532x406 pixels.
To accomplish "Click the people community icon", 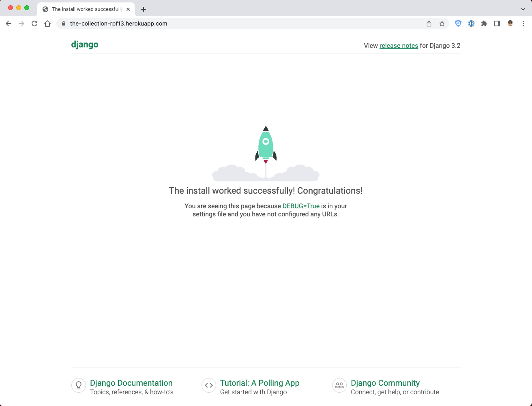I will point(339,385).
